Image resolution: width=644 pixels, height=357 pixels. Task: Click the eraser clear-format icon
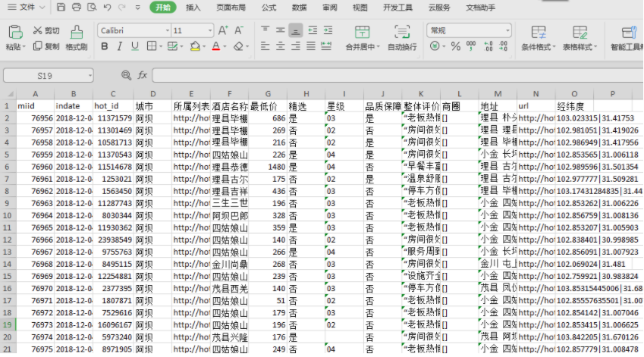click(238, 47)
